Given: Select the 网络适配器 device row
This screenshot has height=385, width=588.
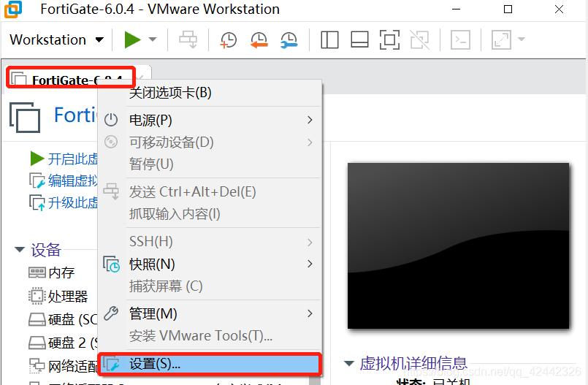Looking at the screenshot, I should (63, 366).
